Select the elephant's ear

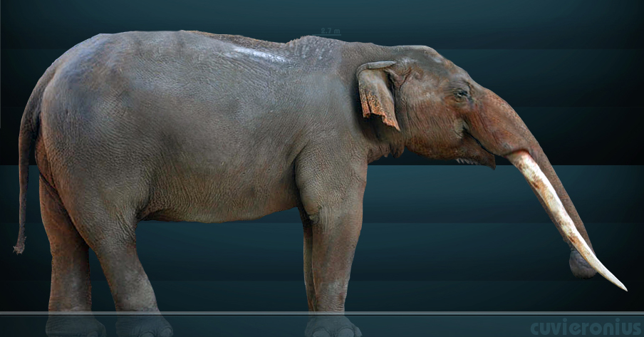pyautogui.click(x=378, y=93)
